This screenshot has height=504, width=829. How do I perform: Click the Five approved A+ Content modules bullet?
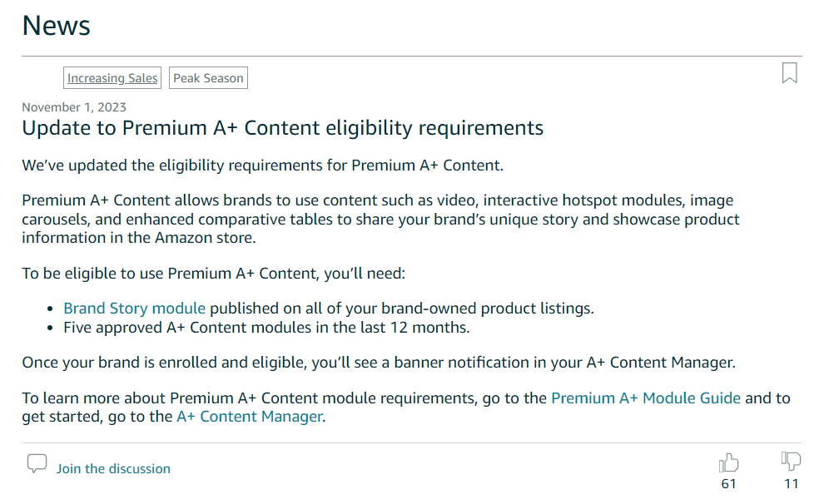pos(266,328)
